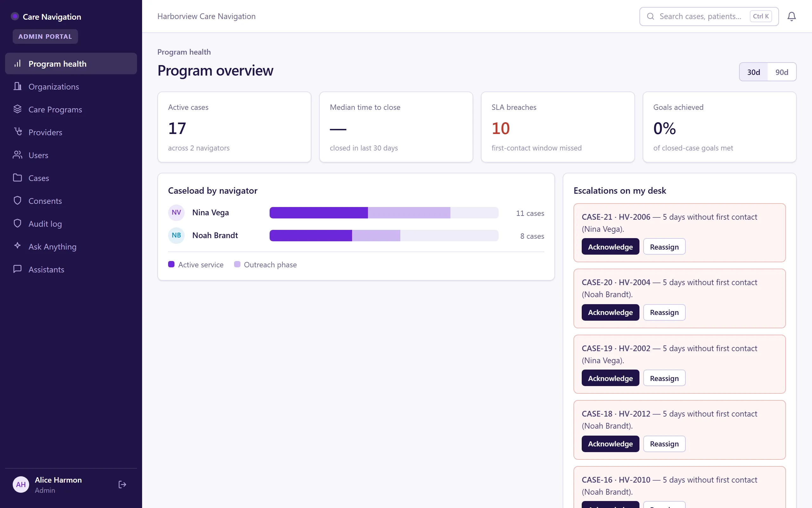Click the Users people icon
This screenshot has height=508, width=812.
[17, 155]
